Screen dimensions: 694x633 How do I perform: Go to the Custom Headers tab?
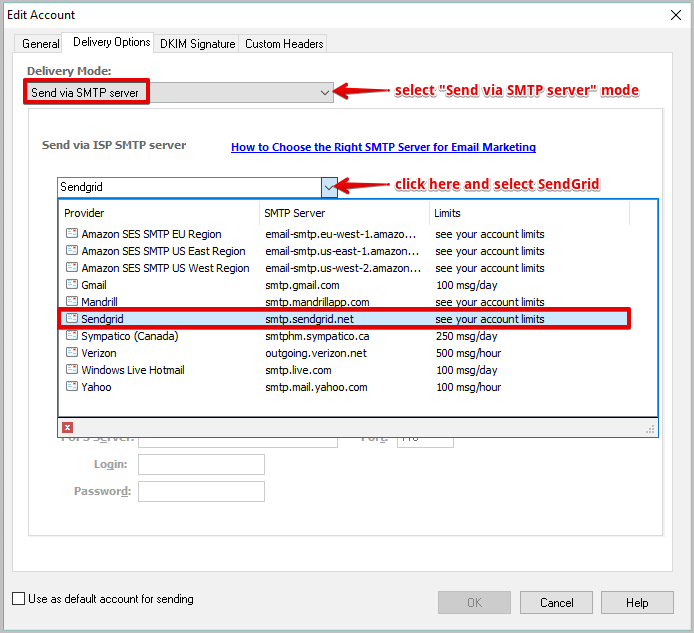[x=284, y=44]
